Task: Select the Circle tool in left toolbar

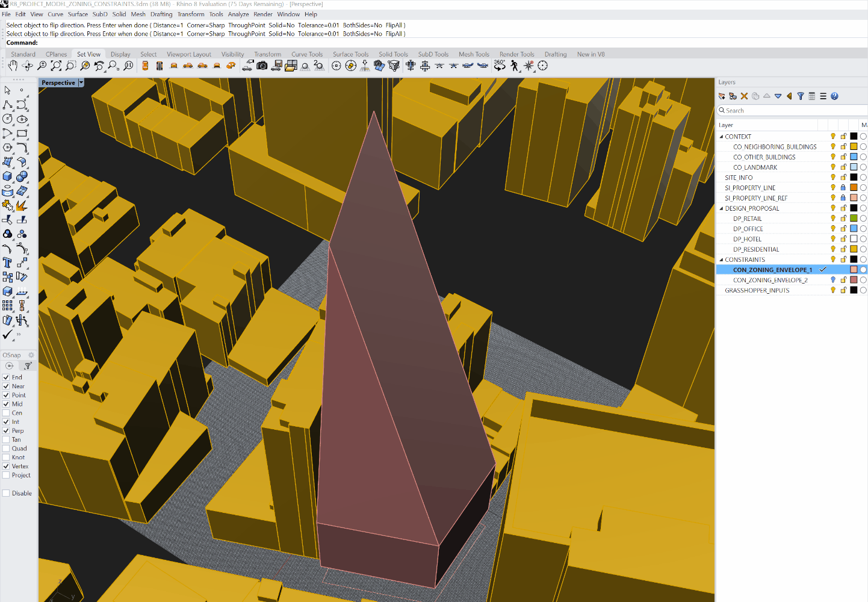Action: point(8,119)
